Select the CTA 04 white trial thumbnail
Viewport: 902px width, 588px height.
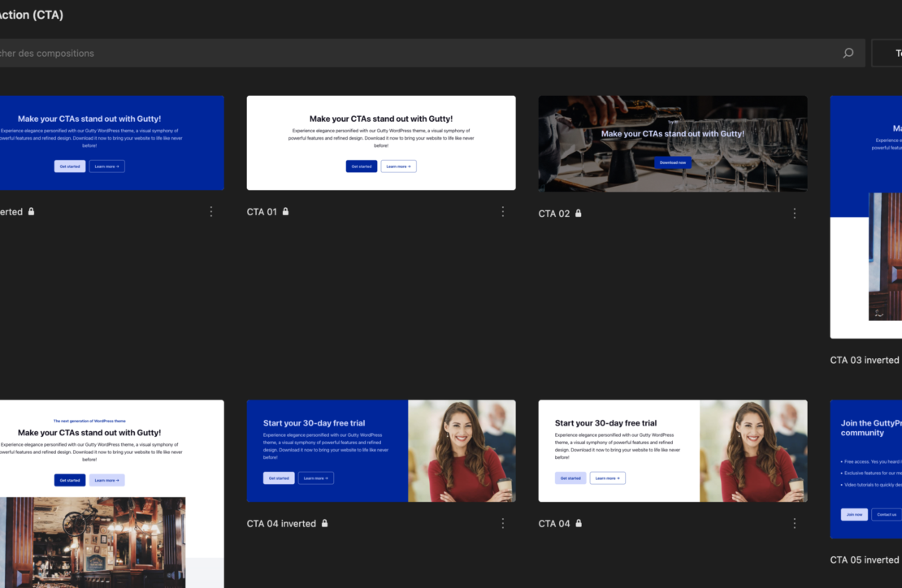(673, 451)
